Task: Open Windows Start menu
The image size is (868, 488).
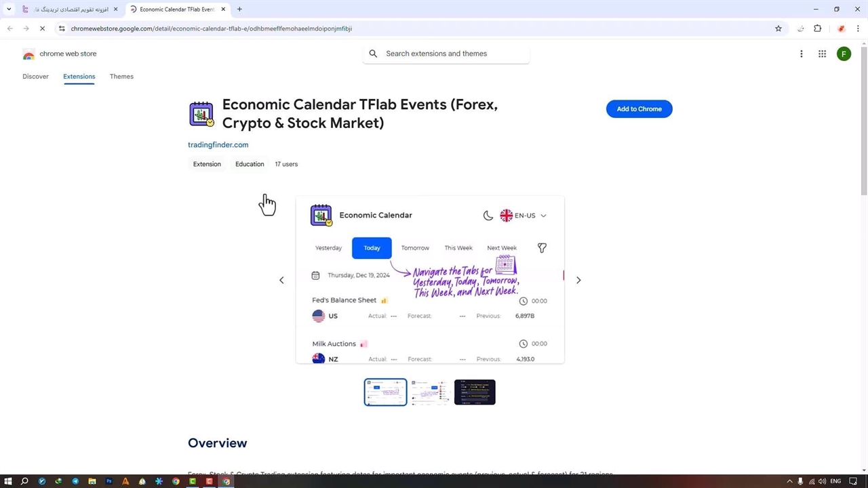Action: pyautogui.click(x=7, y=481)
